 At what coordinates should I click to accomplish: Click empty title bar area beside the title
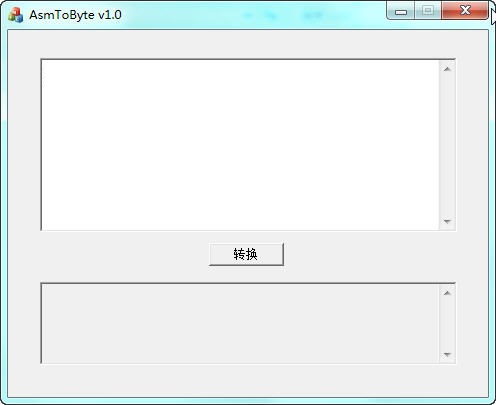(253, 15)
